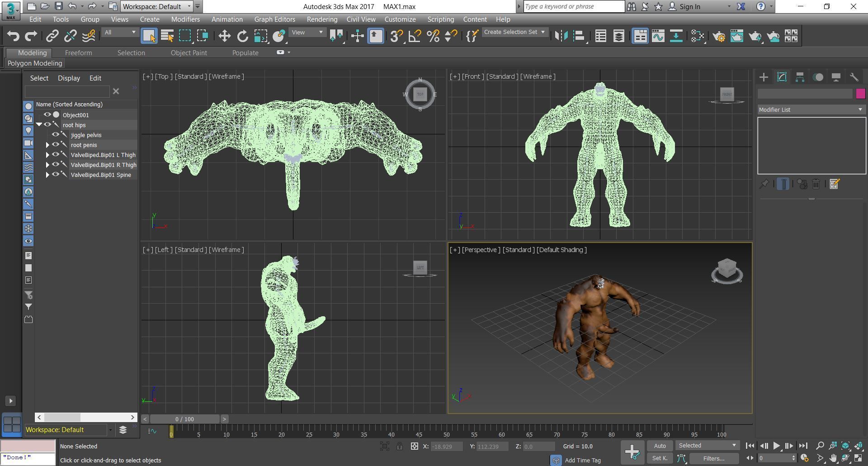This screenshot has width=868, height=466.
Task: Toggle the 3D Snaps button
Action: click(x=396, y=36)
